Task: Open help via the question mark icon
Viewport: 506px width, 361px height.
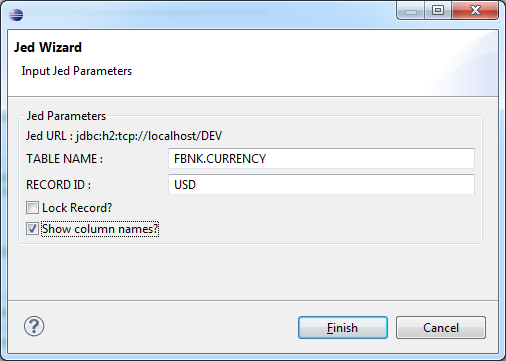Action: tap(34, 326)
